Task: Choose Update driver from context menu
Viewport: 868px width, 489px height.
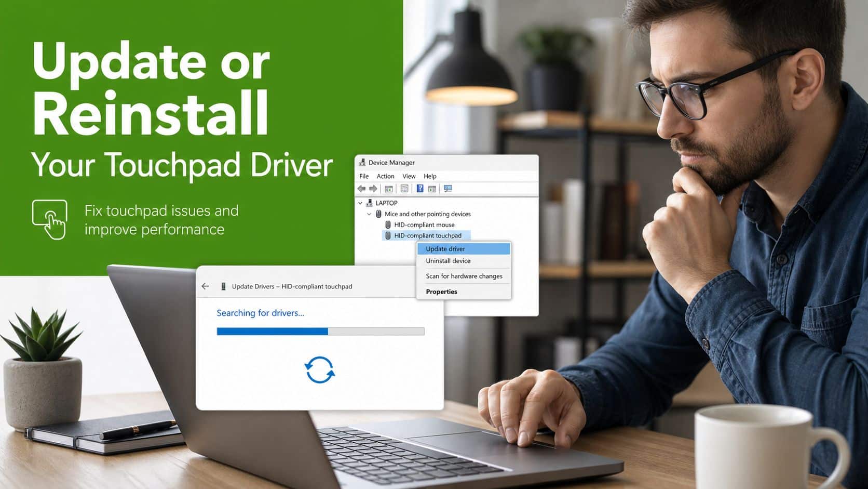Action: pos(464,249)
